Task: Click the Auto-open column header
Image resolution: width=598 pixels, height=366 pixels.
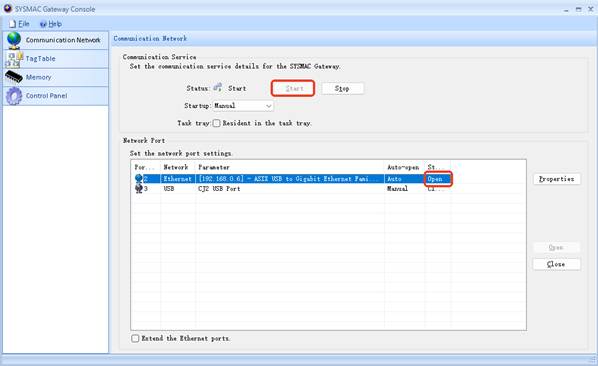Action: point(404,167)
